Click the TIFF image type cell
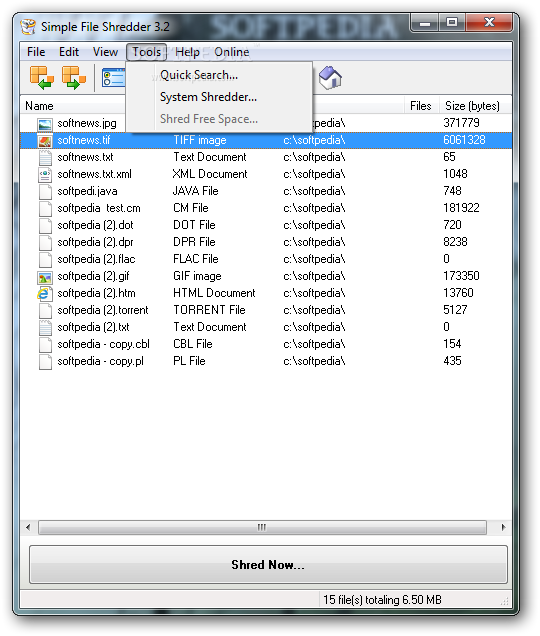 200,141
